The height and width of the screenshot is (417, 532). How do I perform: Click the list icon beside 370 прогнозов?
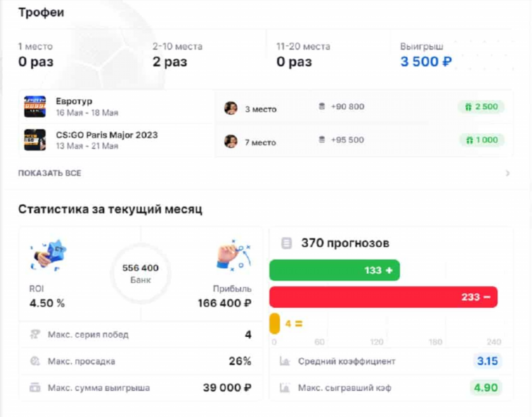287,243
